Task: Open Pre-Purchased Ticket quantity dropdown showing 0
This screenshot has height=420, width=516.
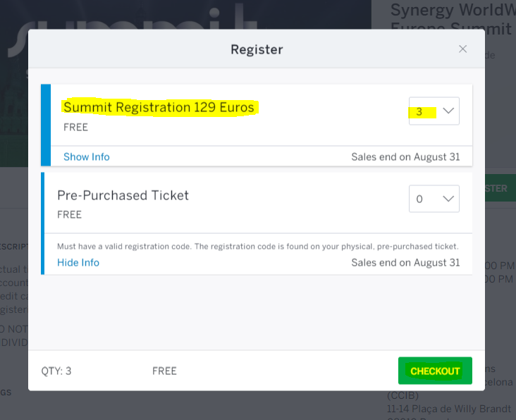Action: point(434,199)
